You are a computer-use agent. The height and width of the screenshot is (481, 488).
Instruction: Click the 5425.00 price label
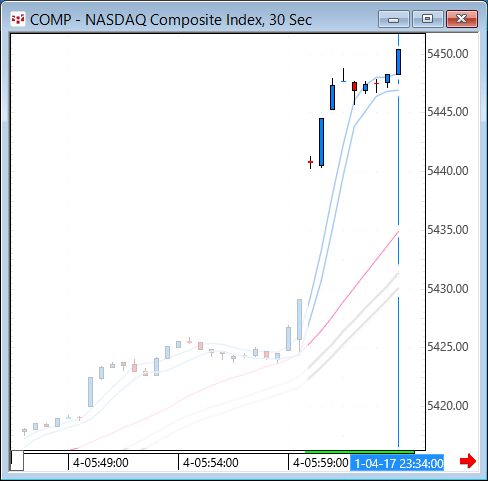click(x=448, y=347)
